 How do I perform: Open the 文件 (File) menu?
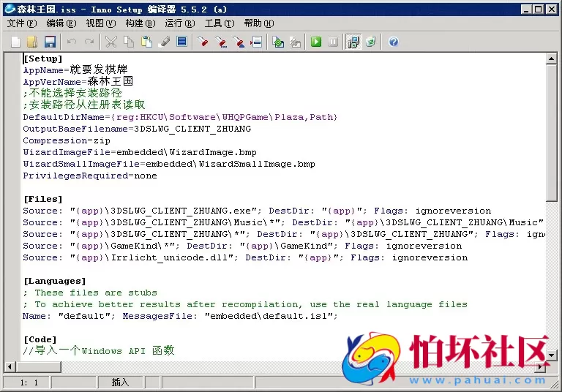20,23
